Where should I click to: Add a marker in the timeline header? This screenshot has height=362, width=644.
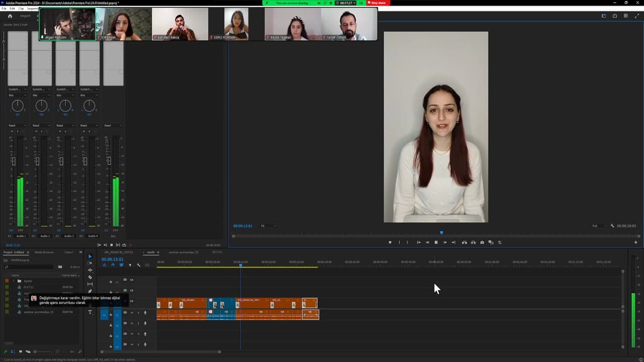(x=130, y=265)
